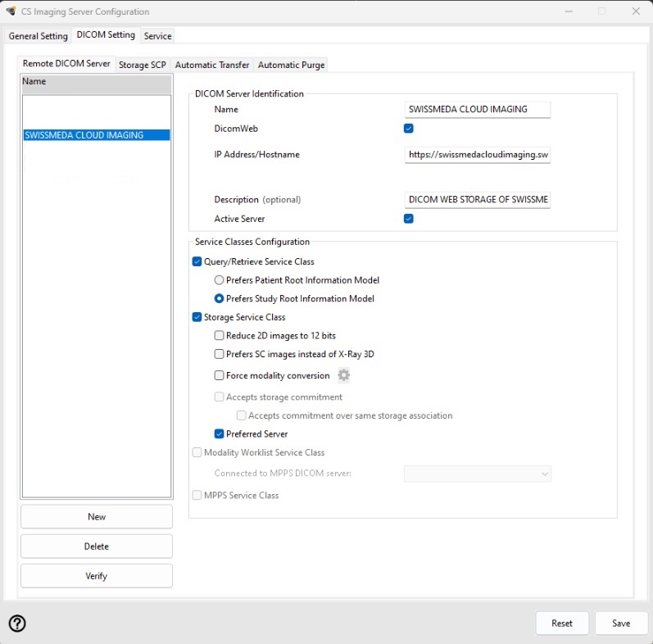Open the Automatic Purge tab
The image size is (653, 644).
(292, 65)
